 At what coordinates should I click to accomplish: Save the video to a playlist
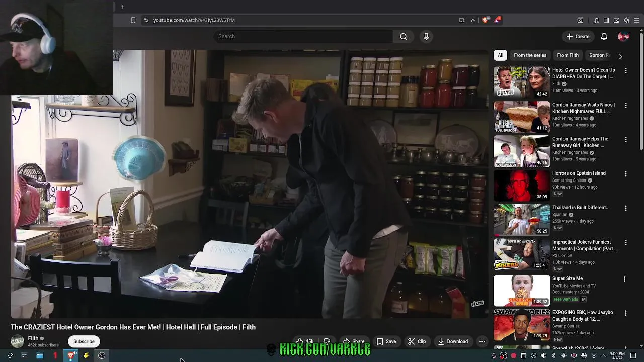coord(386,341)
